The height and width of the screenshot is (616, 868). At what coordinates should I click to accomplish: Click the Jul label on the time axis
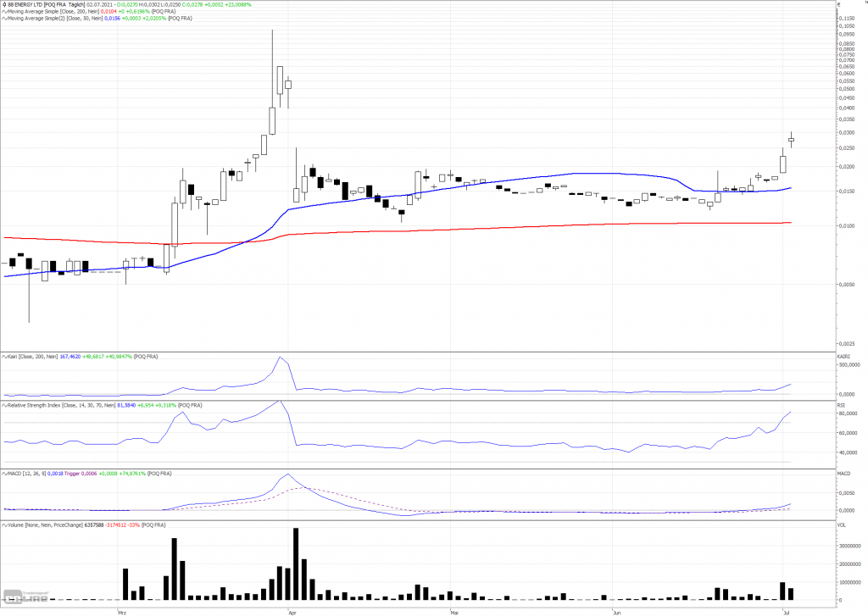click(786, 613)
